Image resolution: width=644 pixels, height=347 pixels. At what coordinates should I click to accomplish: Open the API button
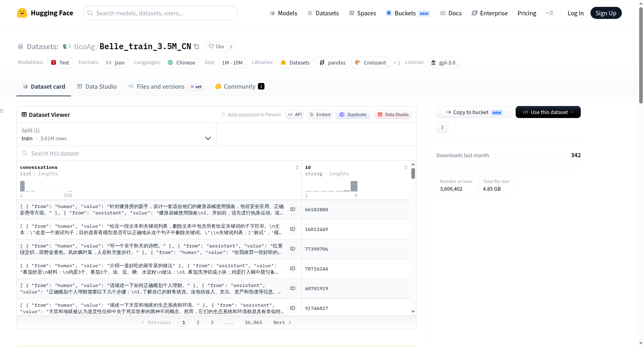(295, 114)
